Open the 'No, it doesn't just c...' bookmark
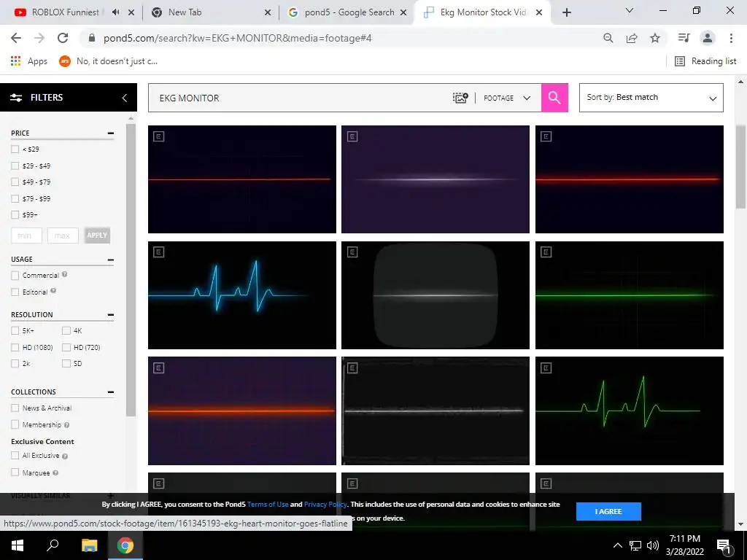This screenshot has height=560, width=747. [x=109, y=61]
